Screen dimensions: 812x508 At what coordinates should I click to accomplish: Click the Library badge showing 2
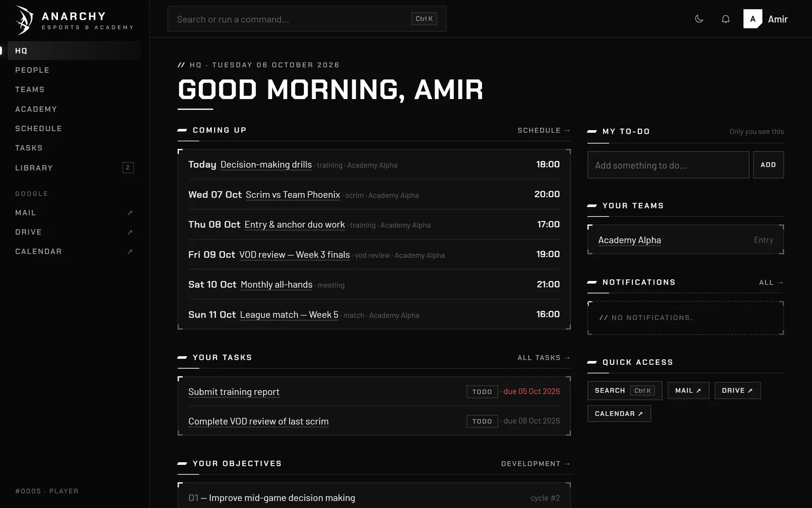(x=128, y=168)
